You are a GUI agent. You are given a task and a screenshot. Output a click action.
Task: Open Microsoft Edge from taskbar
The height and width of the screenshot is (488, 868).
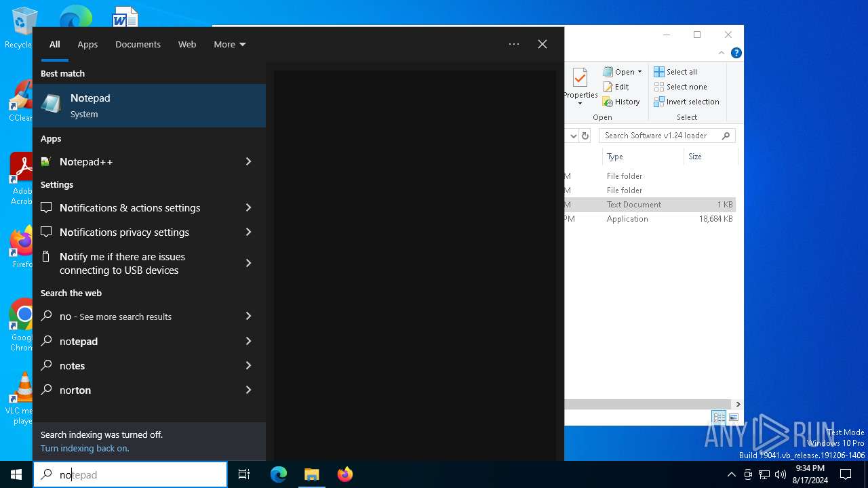(279, 474)
